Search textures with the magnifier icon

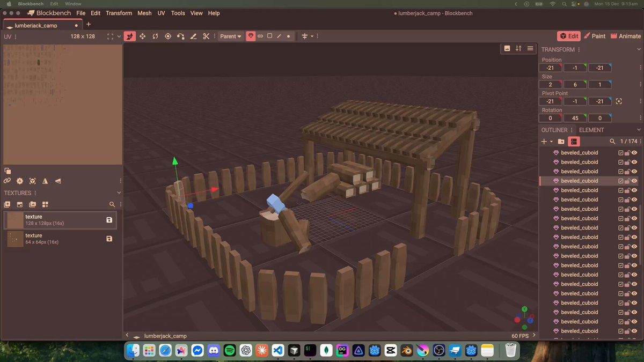point(112,204)
